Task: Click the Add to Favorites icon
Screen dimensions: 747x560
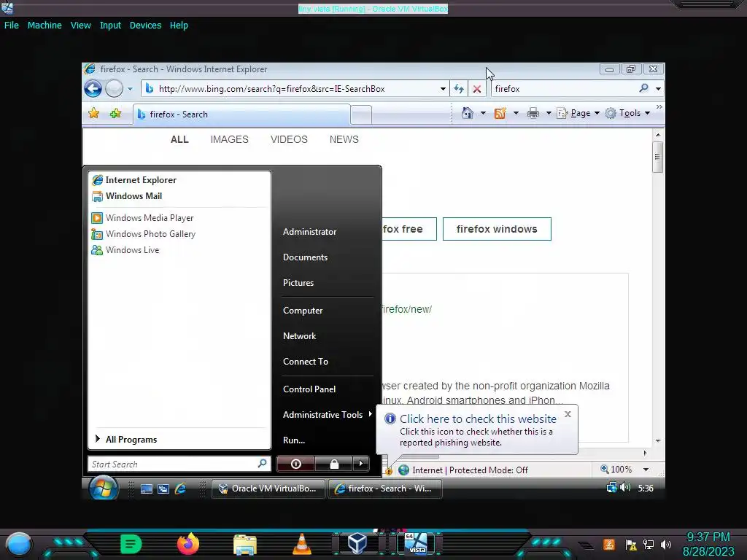Action: (115, 113)
